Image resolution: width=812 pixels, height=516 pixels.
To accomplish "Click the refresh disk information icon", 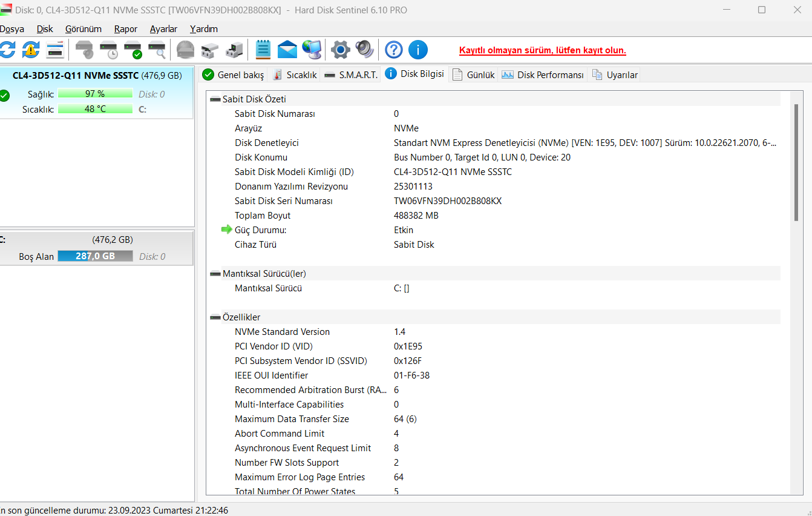I will point(7,50).
